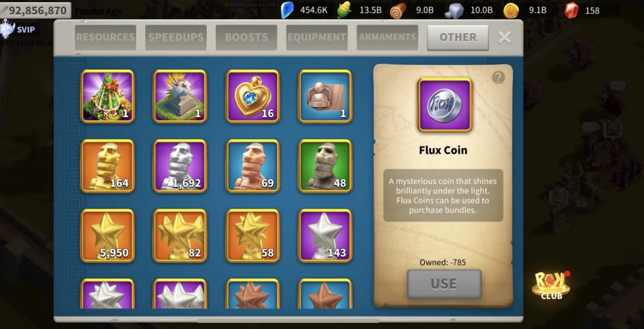This screenshot has width=644, height=329.
Task: Switch to the Resources tab
Action: [x=105, y=37]
